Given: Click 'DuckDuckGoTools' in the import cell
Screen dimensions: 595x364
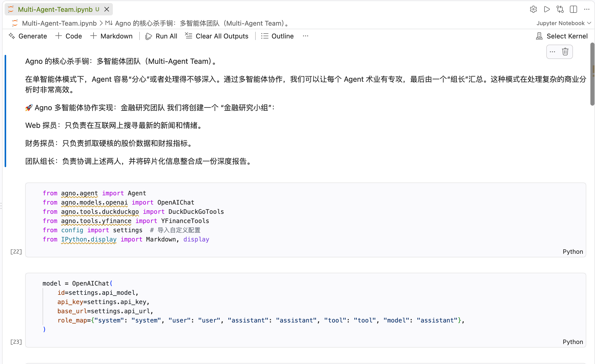Looking at the screenshot, I should [x=196, y=212].
